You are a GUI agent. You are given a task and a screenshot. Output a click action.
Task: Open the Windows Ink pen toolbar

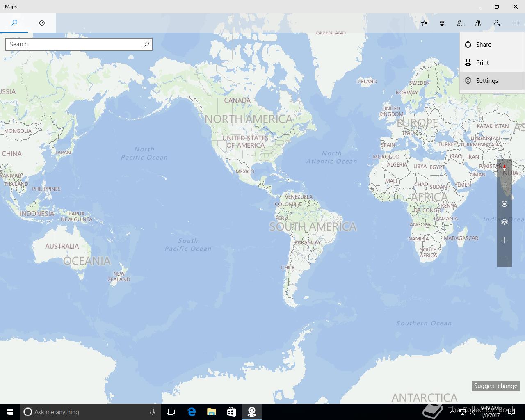point(460,23)
